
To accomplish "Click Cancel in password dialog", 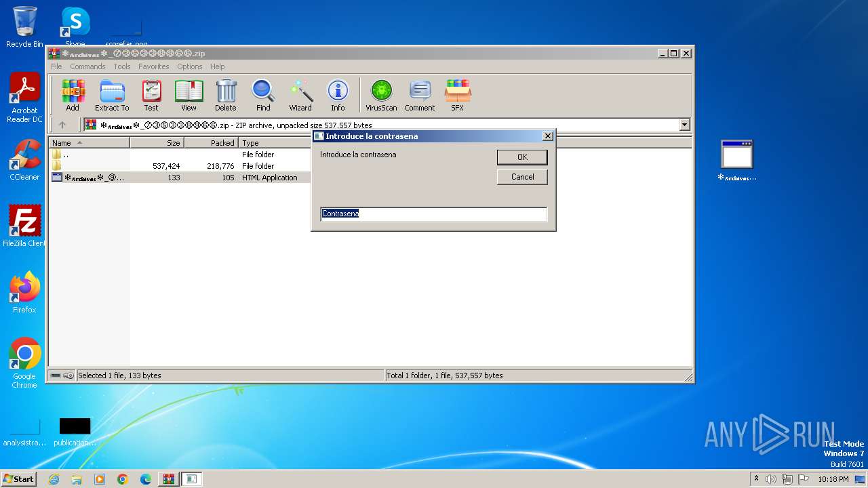I will pyautogui.click(x=522, y=177).
